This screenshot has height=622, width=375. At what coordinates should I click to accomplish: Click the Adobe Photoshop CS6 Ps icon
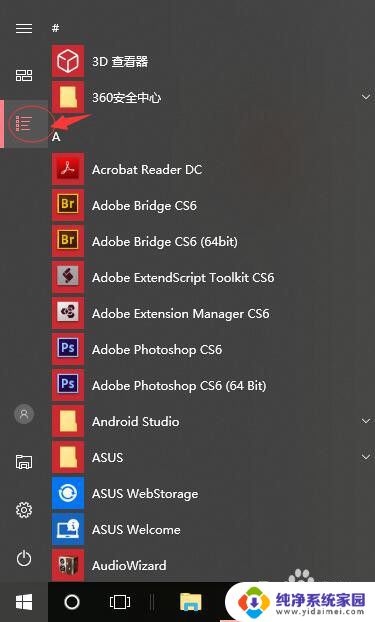point(68,349)
